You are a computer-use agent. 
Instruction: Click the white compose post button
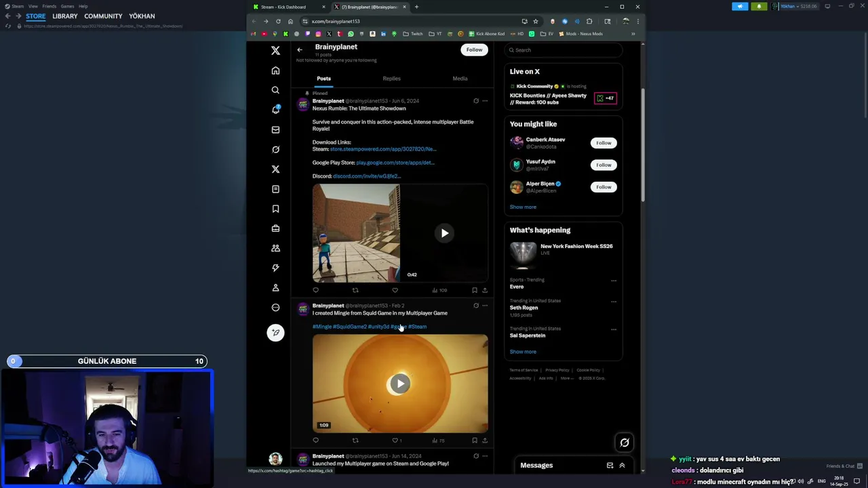pos(275,332)
